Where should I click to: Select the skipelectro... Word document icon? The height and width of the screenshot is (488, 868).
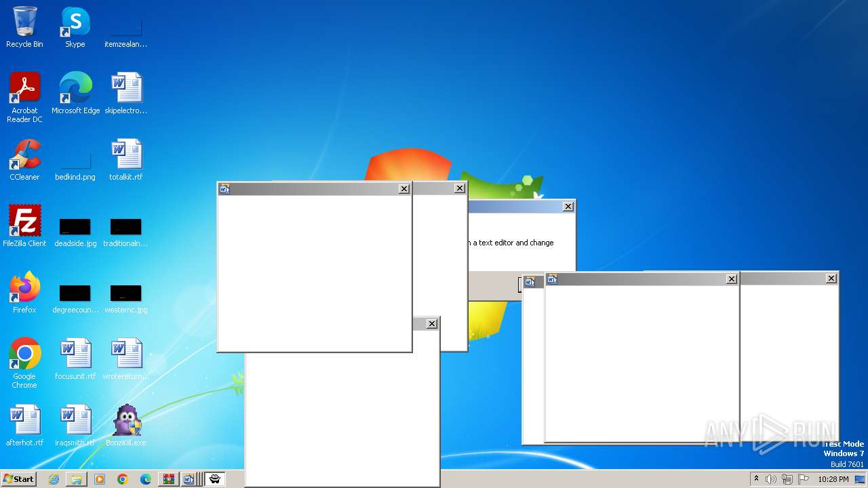pyautogui.click(x=125, y=94)
